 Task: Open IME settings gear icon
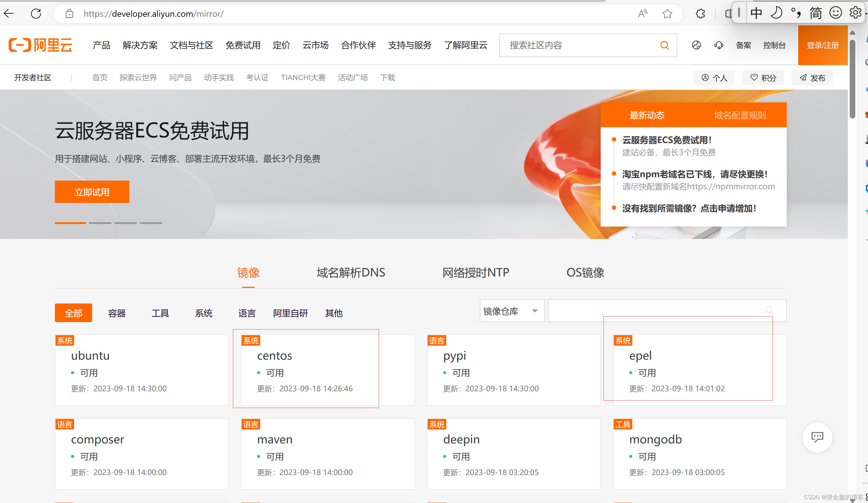pyautogui.click(x=855, y=13)
